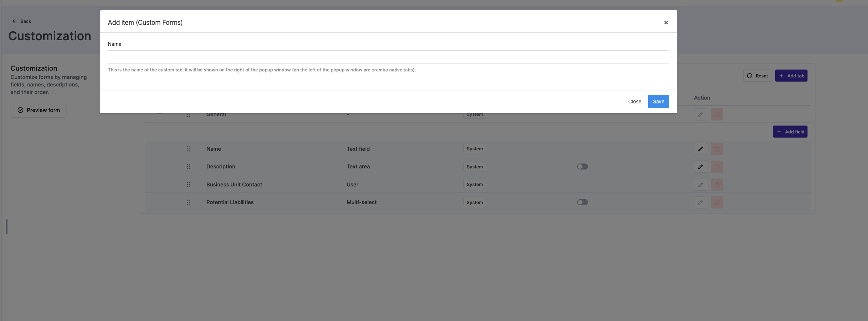Go Back to previous page

coord(22,21)
